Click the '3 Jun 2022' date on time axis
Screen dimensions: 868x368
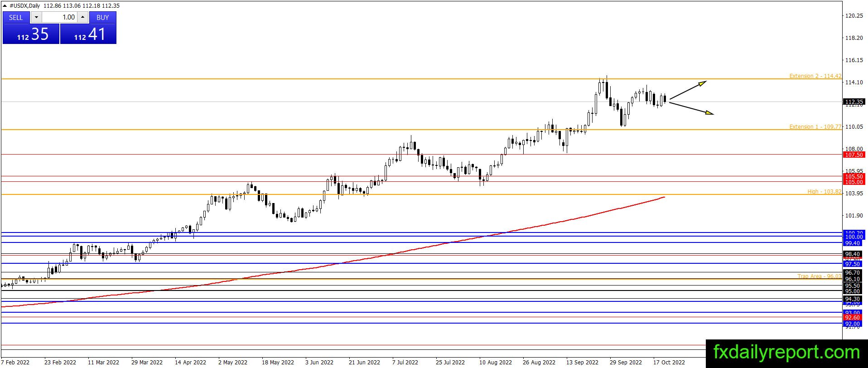(x=319, y=362)
